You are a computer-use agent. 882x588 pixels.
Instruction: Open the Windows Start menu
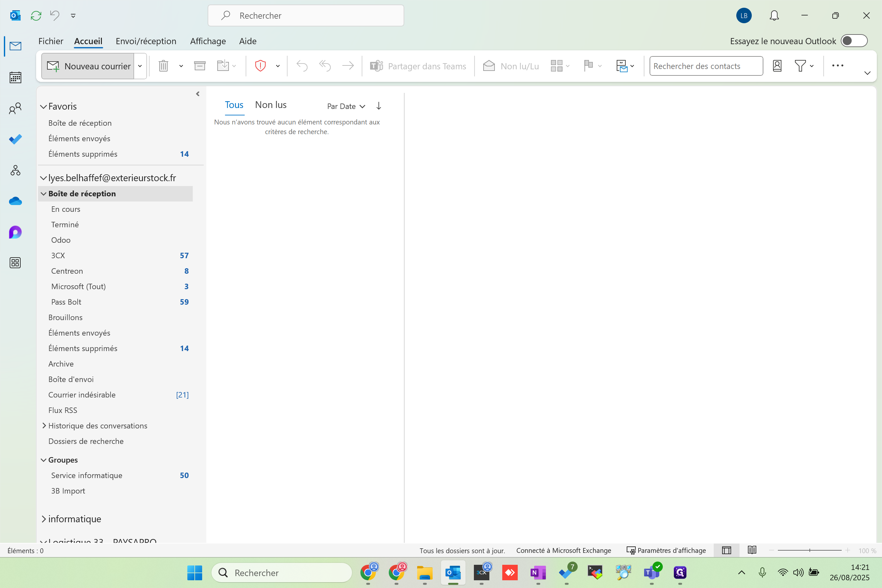point(195,573)
